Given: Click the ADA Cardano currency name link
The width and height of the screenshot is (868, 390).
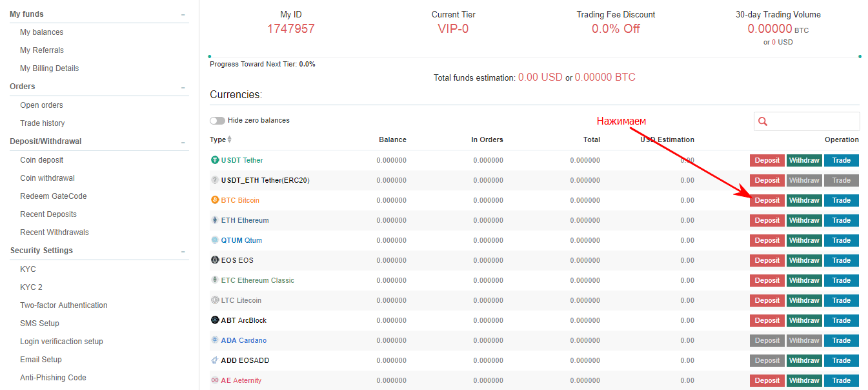Looking at the screenshot, I should [x=243, y=340].
